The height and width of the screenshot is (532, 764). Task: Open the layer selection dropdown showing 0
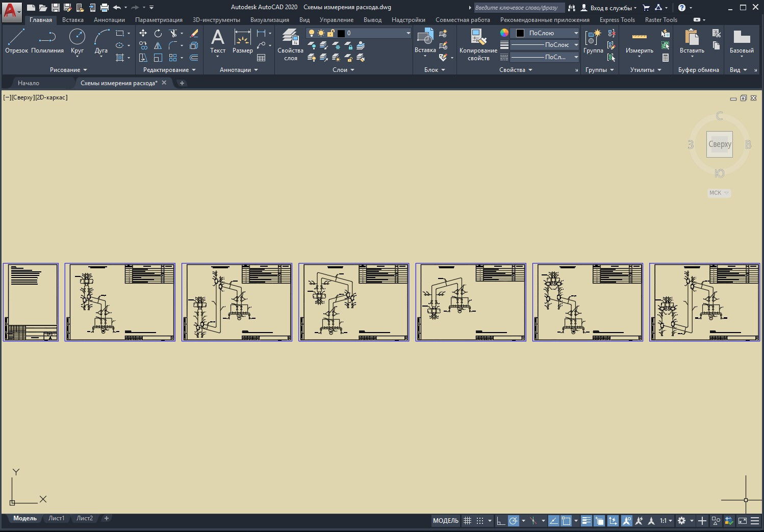point(377,33)
